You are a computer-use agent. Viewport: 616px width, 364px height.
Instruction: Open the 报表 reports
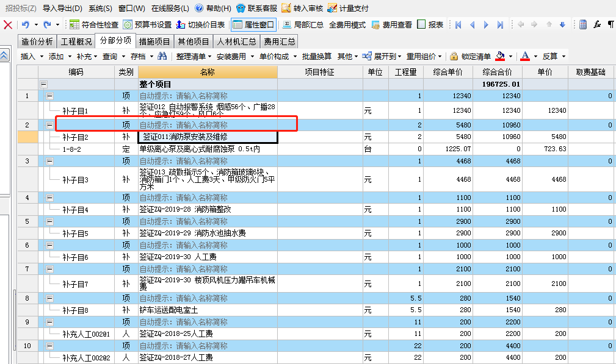430,25
